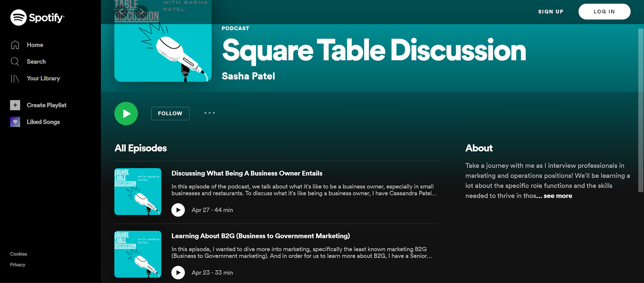This screenshot has height=283, width=644.
Task: Click the author name Sasha Patel
Action: [248, 76]
